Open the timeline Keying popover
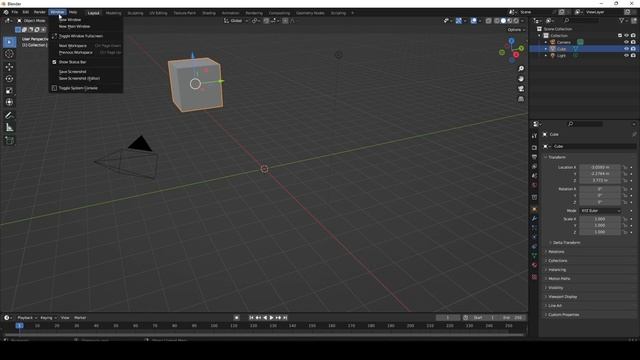This screenshot has height=360, width=640. point(48,318)
